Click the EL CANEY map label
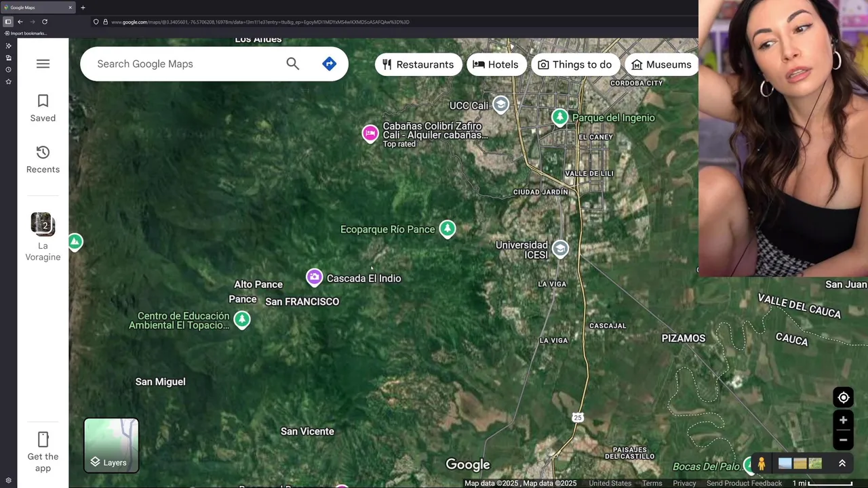The image size is (868, 488). tap(596, 137)
